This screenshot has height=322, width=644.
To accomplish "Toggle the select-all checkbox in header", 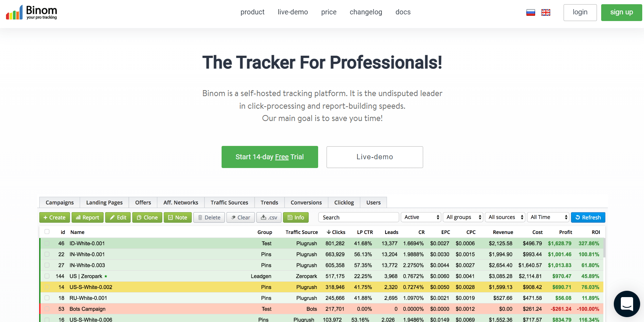I will pyautogui.click(x=47, y=232).
